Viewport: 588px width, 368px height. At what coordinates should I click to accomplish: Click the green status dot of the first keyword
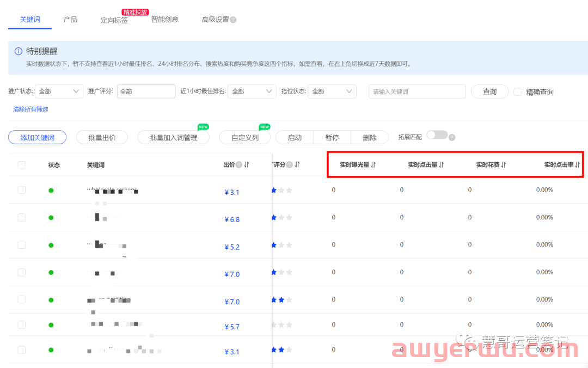tap(51, 190)
